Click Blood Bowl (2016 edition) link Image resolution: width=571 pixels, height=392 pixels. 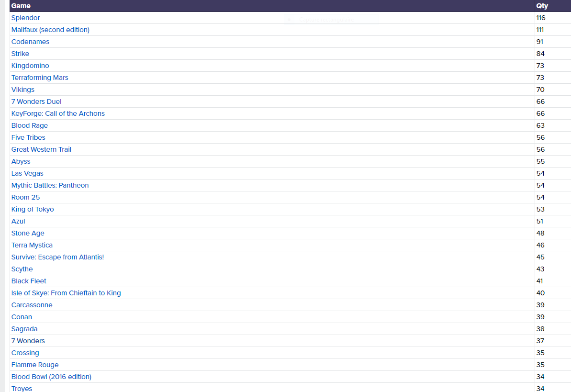(51, 377)
